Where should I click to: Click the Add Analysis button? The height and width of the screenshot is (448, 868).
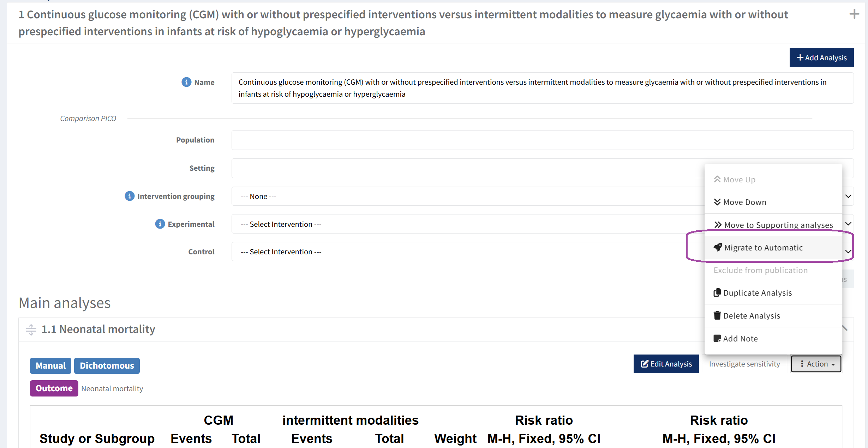(x=822, y=57)
